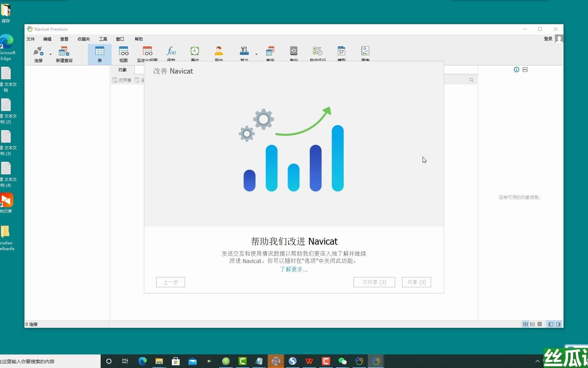Open the Microsoft Store taskbar icon

(x=176, y=361)
